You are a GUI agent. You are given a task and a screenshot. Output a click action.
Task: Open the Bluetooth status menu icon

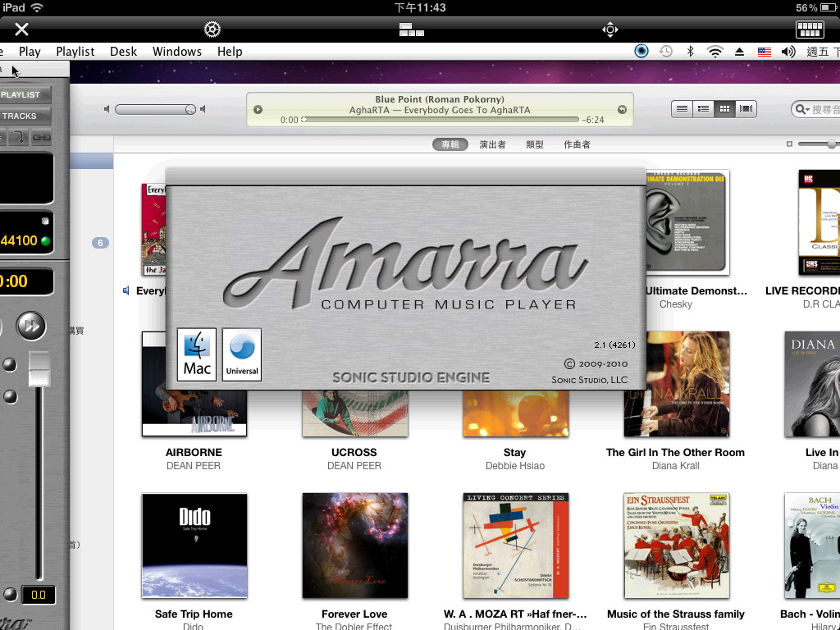point(691,52)
